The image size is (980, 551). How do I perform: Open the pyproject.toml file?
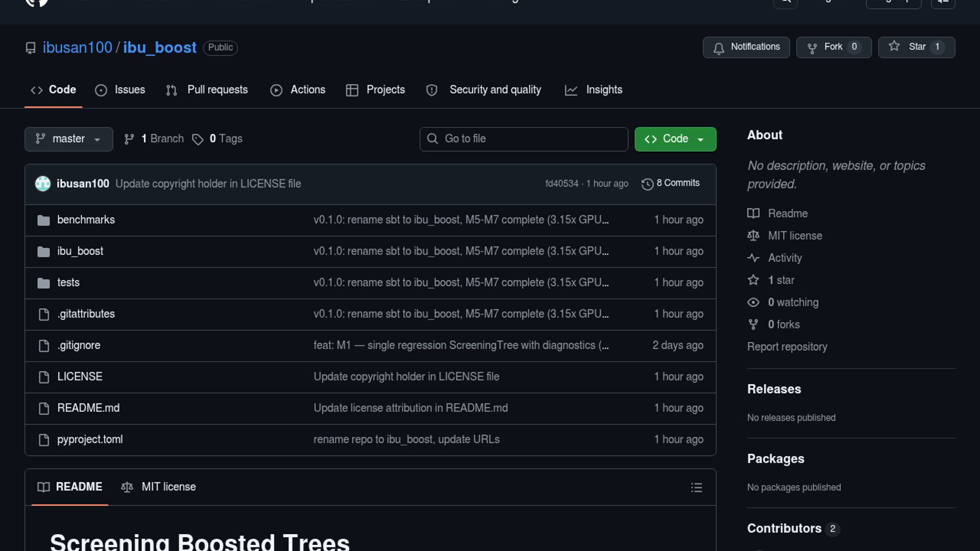pos(90,439)
